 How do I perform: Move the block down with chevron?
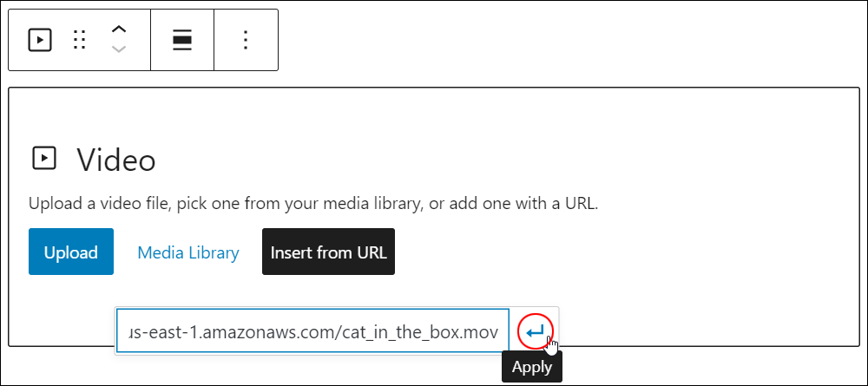[x=119, y=49]
